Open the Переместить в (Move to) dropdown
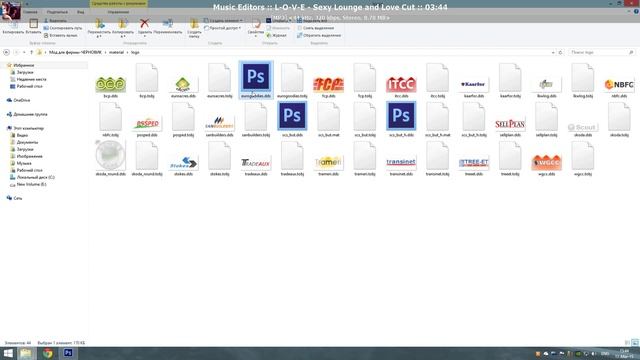This screenshot has width=640, height=360. [x=99, y=28]
